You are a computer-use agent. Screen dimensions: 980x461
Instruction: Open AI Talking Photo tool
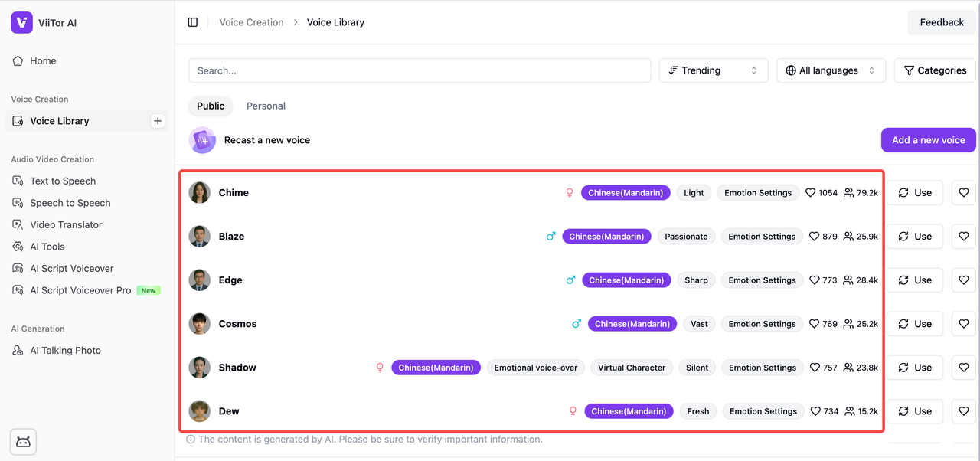65,351
